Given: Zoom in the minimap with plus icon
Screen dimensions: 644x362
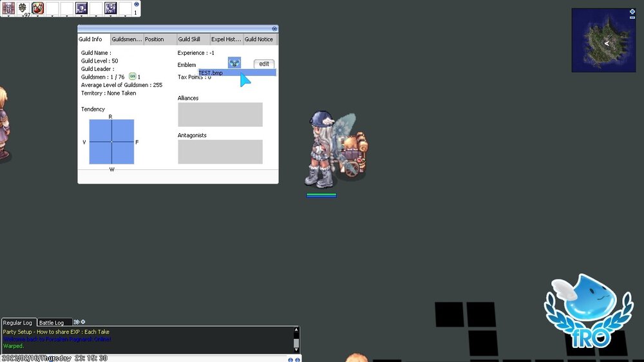Looking at the screenshot, I should pyautogui.click(x=632, y=12).
